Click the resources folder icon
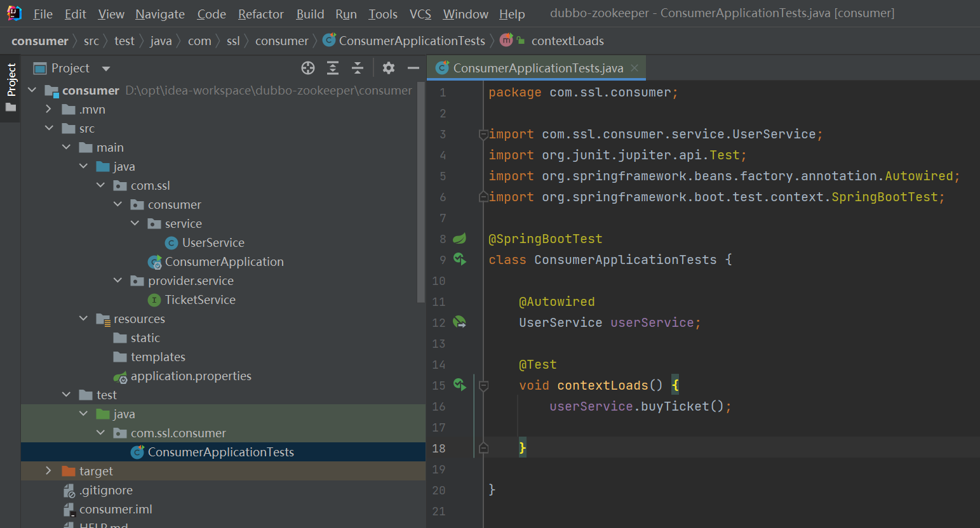Image resolution: width=980 pixels, height=528 pixels. coord(103,319)
